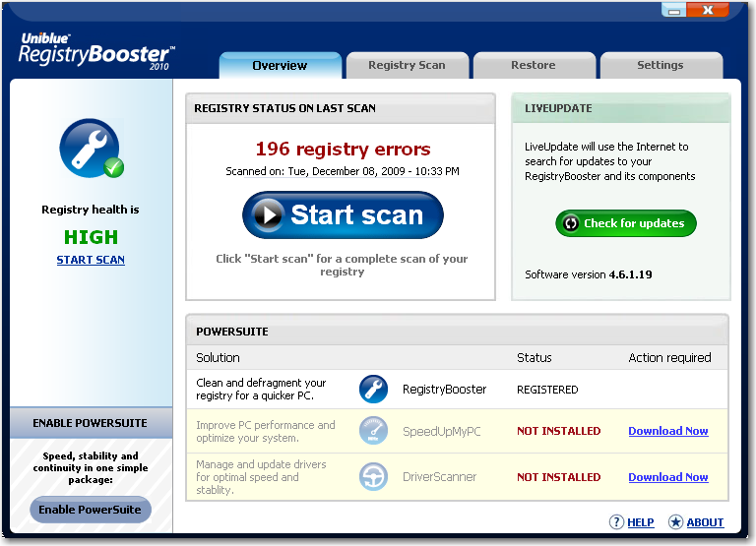Click the DriverScanner name text
Viewport: 756px width, 546px height.
[x=439, y=477]
